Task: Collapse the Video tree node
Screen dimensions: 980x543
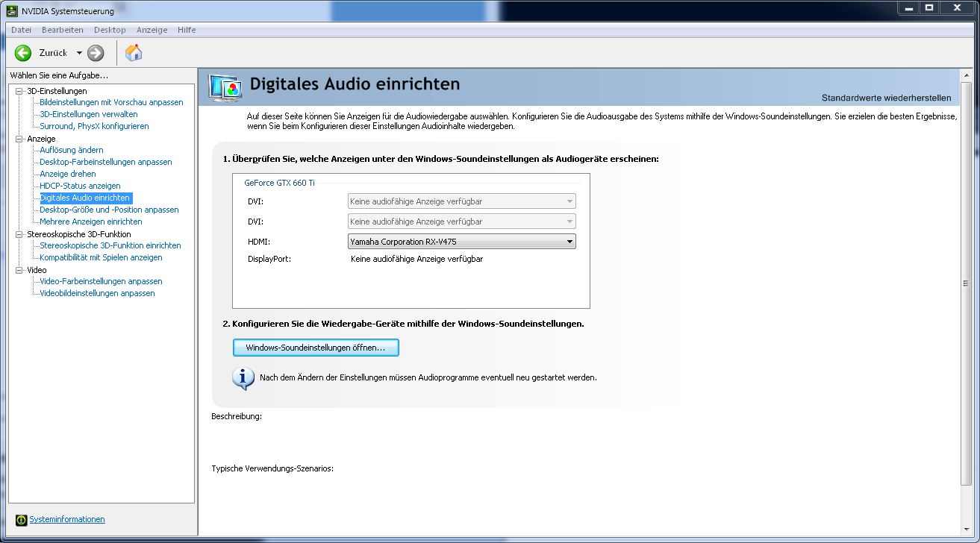Action: point(19,270)
